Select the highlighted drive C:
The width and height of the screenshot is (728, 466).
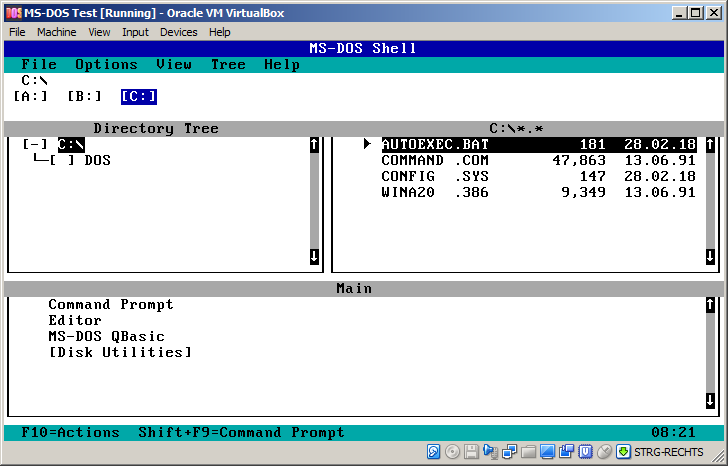click(x=139, y=97)
